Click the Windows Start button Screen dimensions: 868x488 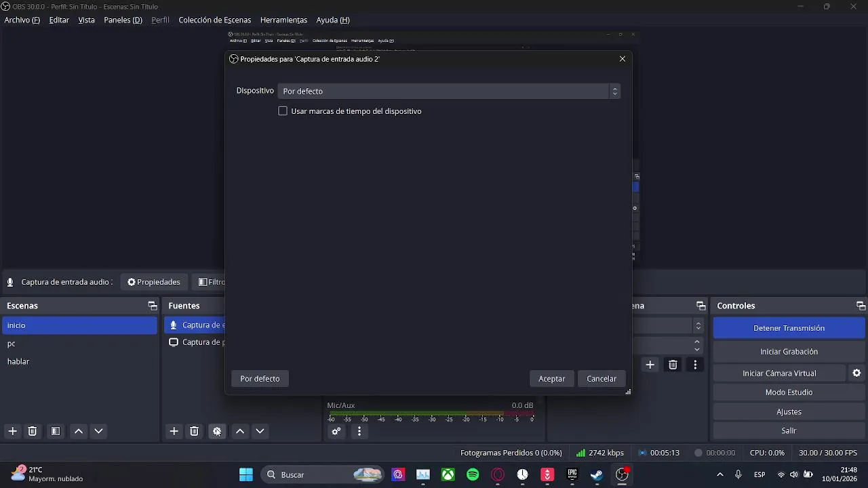pos(246,474)
